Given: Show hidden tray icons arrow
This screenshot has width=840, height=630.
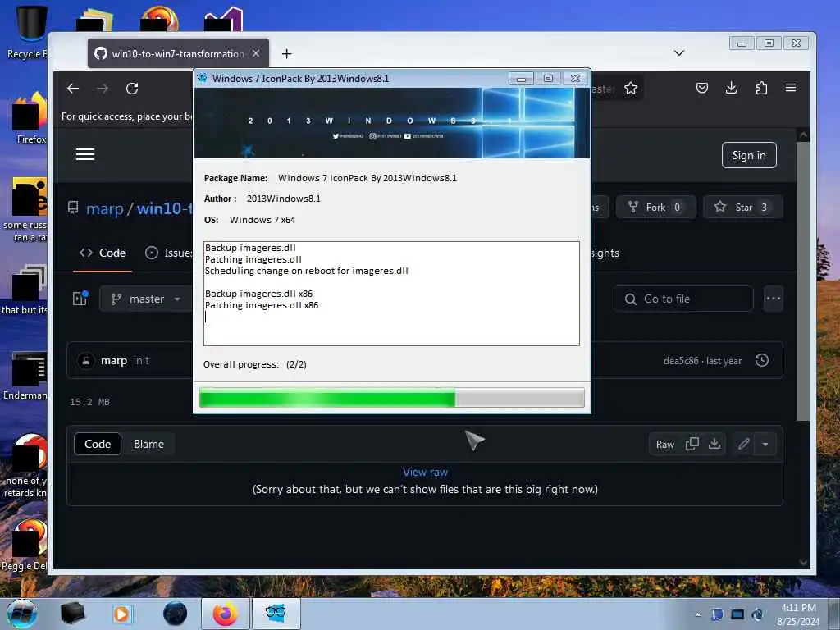Looking at the screenshot, I should pyautogui.click(x=697, y=614).
